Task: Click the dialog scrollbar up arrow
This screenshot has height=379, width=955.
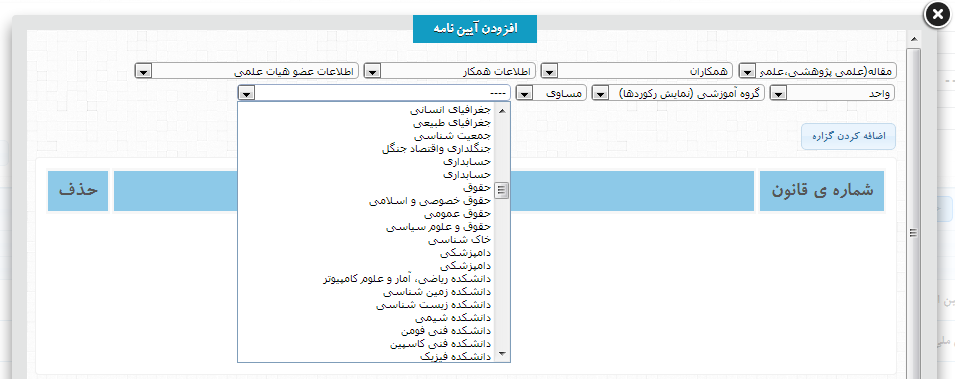Action: (x=913, y=40)
